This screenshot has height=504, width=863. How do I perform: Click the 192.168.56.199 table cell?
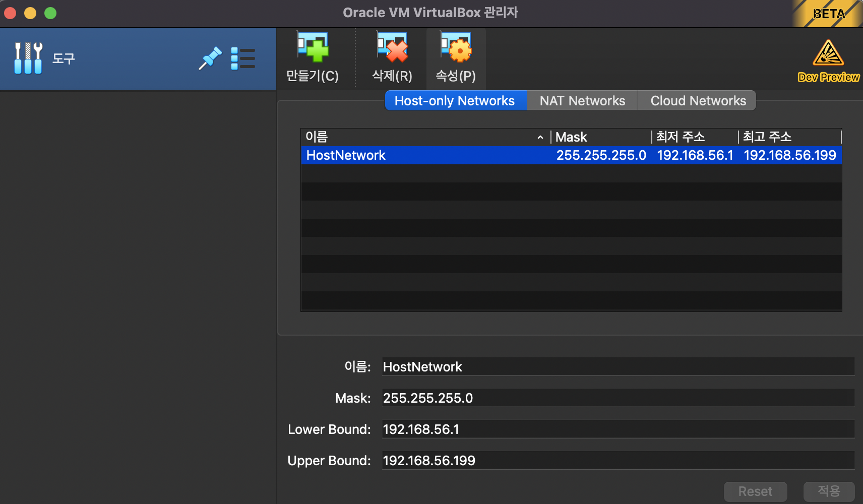(790, 155)
